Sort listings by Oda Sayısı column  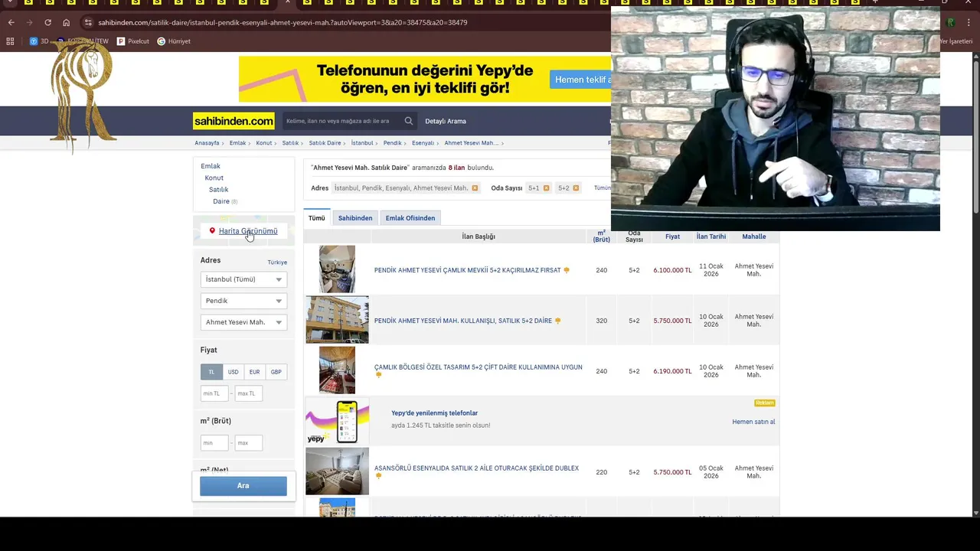pyautogui.click(x=634, y=236)
